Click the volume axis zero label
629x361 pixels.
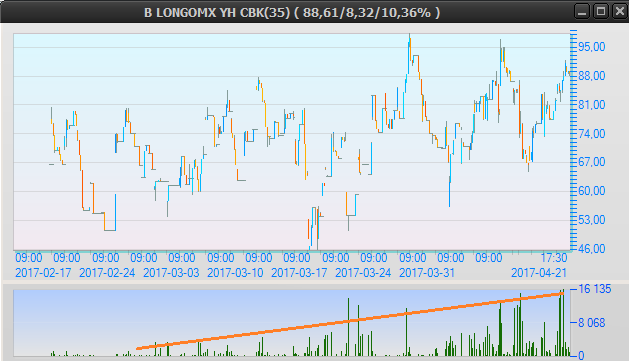tap(581, 355)
